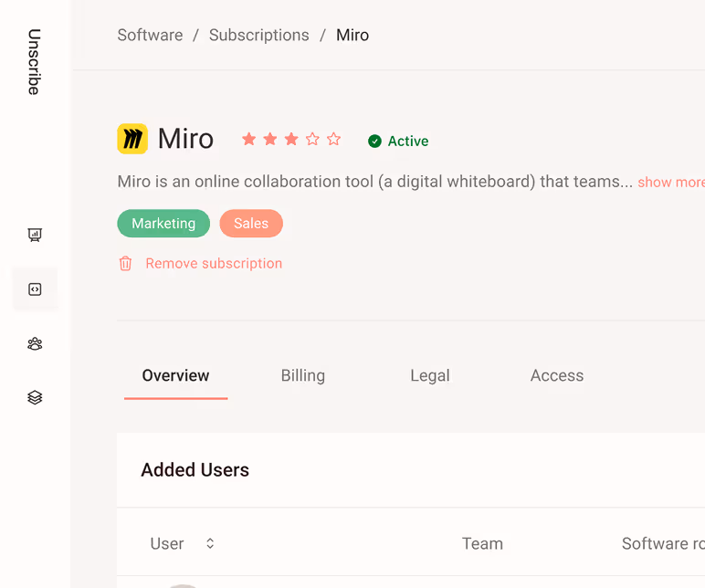The height and width of the screenshot is (588, 705).
Task: Go to Software in the breadcrumb
Action: tap(150, 35)
